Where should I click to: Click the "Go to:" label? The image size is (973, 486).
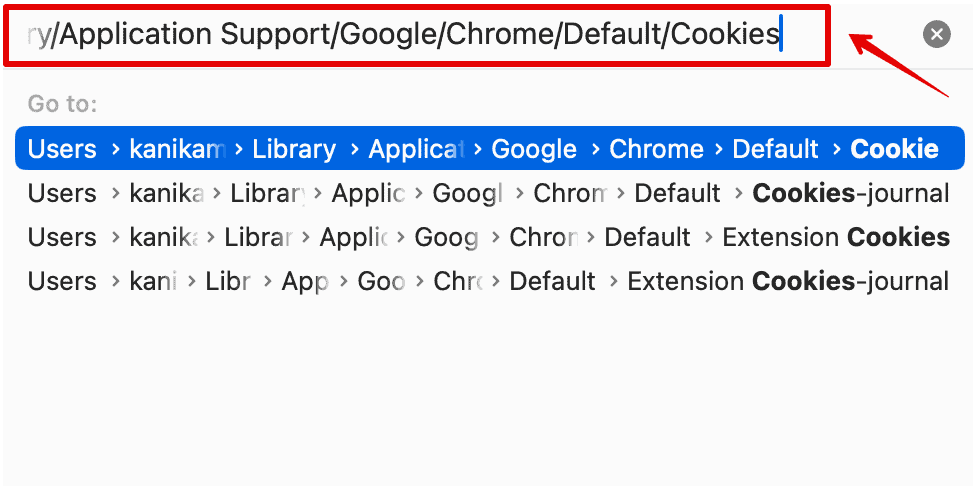click(x=62, y=104)
